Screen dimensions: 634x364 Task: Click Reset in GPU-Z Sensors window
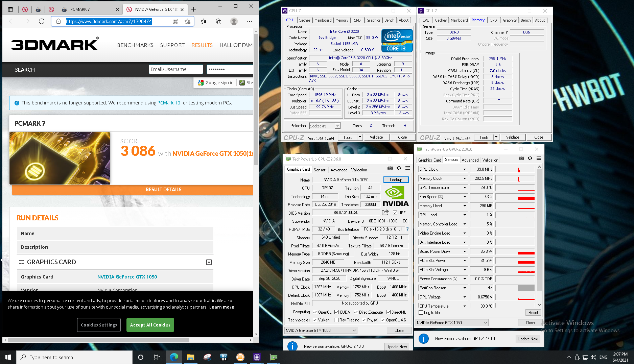(533, 313)
